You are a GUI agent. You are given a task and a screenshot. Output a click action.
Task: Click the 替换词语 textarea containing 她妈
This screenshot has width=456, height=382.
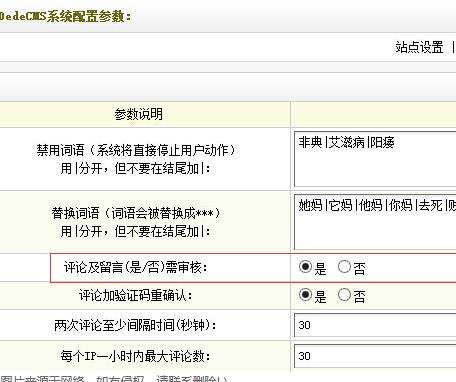[x=375, y=222]
